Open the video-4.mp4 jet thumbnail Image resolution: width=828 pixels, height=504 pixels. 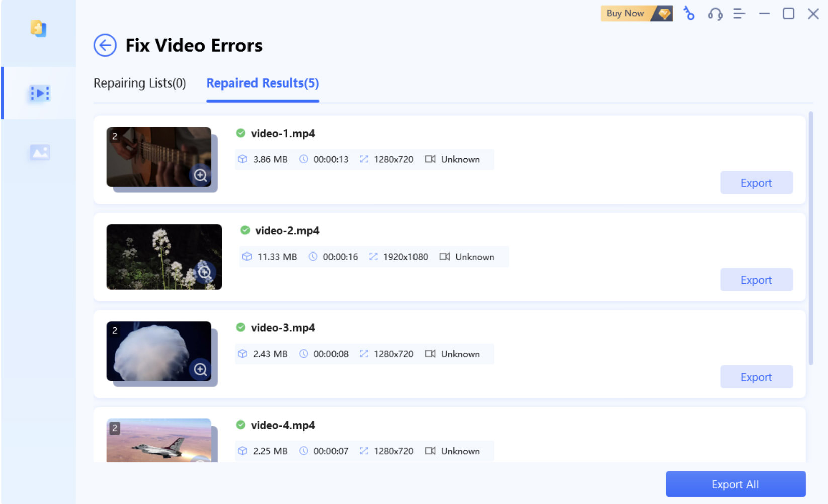pos(159,441)
